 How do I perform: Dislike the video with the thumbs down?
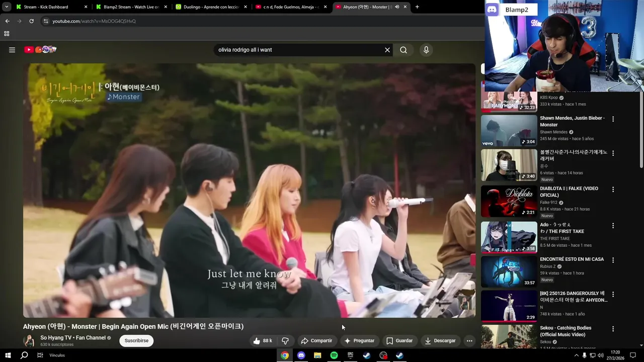(x=285, y=340)
